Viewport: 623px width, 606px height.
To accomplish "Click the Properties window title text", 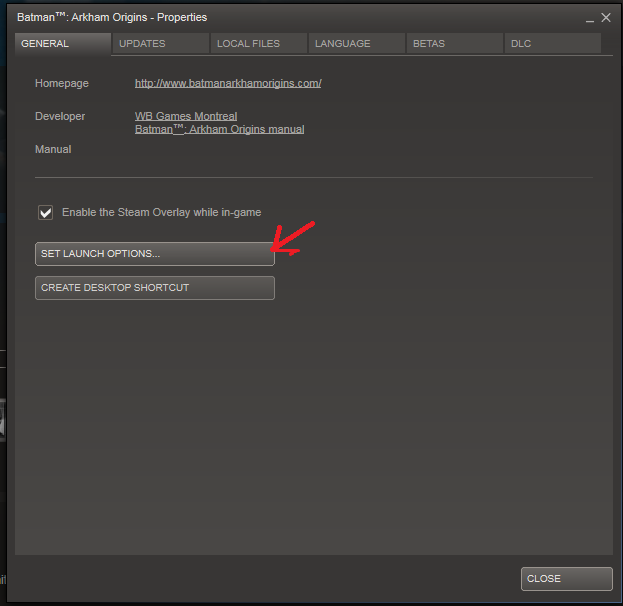I will coord(112,17).
